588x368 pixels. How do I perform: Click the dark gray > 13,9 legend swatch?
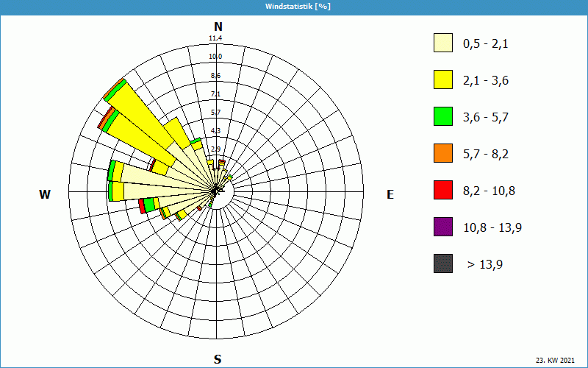[443, 263]
